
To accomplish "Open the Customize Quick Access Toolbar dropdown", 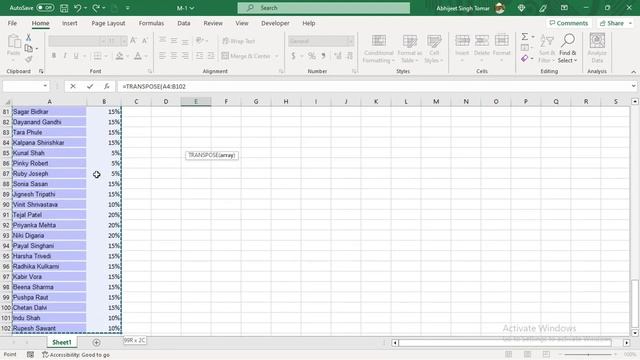I will [128, 8].
